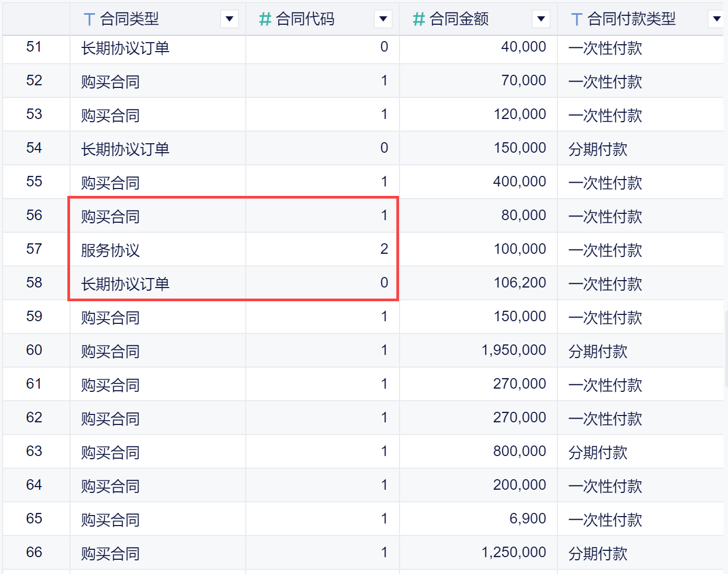This screenshot has height=574, width=728.
Task: Select the contract code 2 cell
Action: (384, 249)
